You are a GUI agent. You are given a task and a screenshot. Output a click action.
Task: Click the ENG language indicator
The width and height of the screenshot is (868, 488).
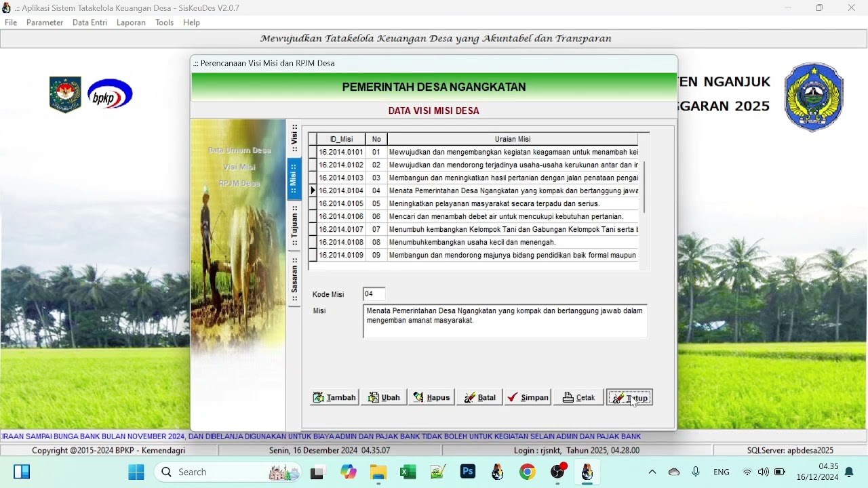pos(722,472)
